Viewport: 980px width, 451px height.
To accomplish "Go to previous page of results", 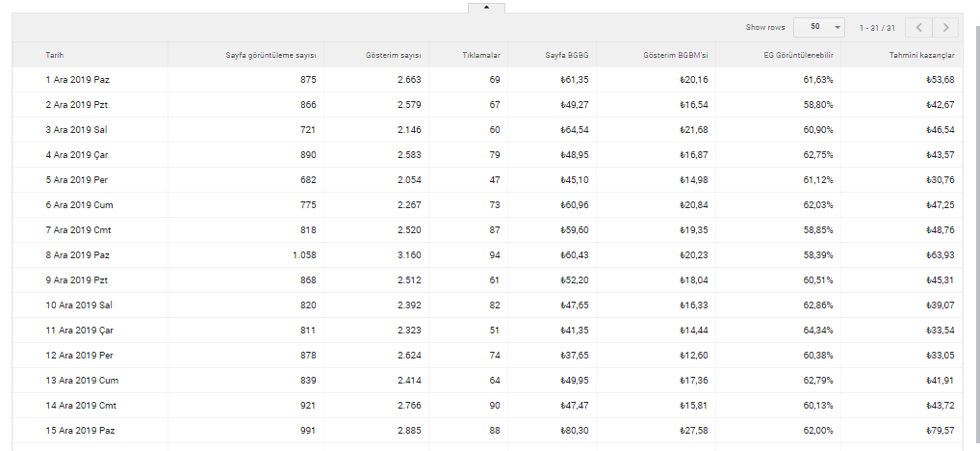I will pos(919,27).
